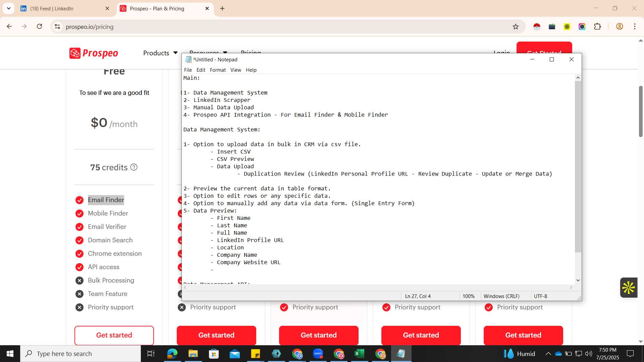Open Zoom from the taskbar

point(318,354)
